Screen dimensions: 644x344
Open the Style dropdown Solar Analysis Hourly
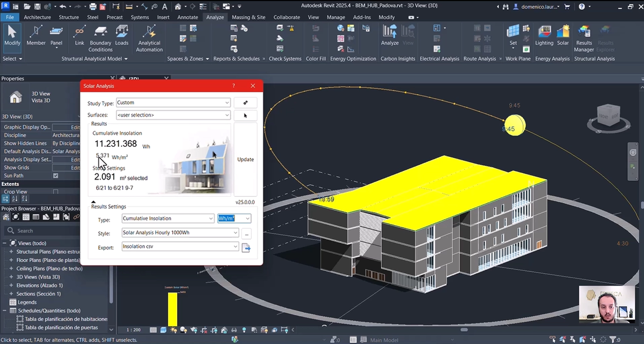coord(180,233)
